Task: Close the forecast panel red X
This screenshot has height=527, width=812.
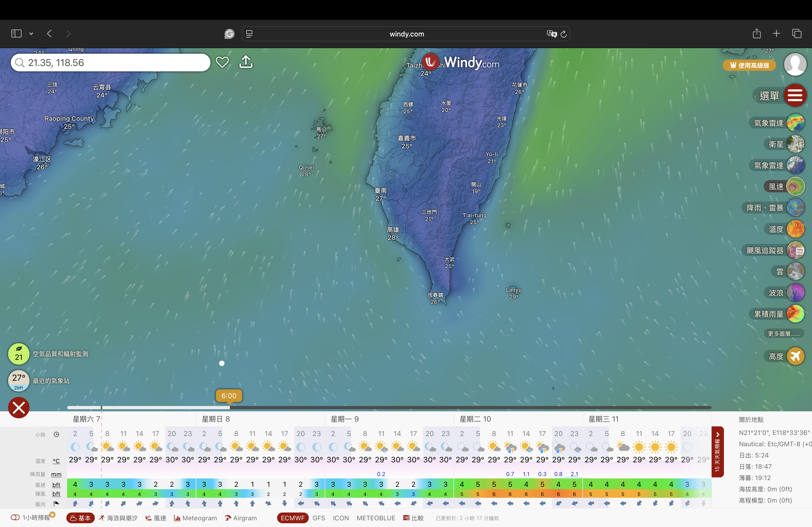Action: (x=19, y=407)
